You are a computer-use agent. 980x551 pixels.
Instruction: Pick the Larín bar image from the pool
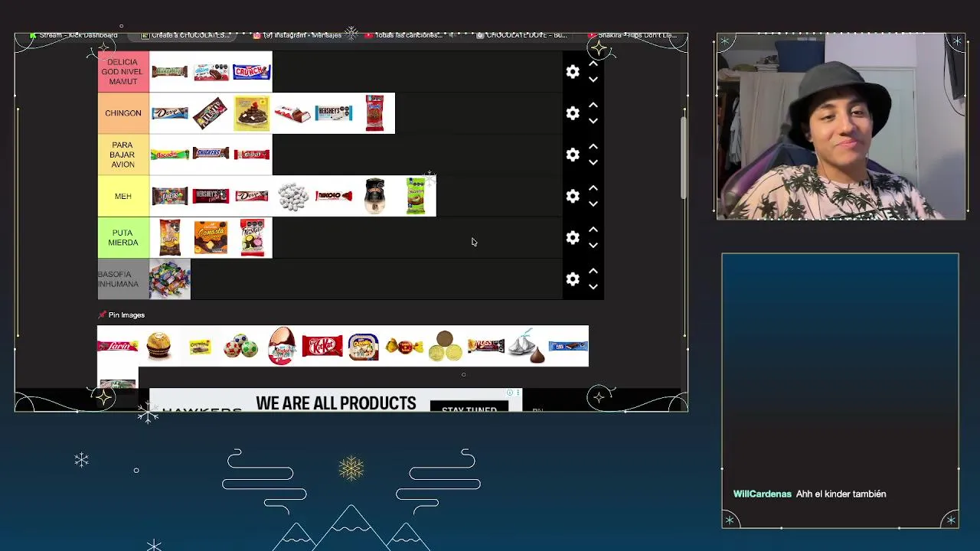(118, 346)
